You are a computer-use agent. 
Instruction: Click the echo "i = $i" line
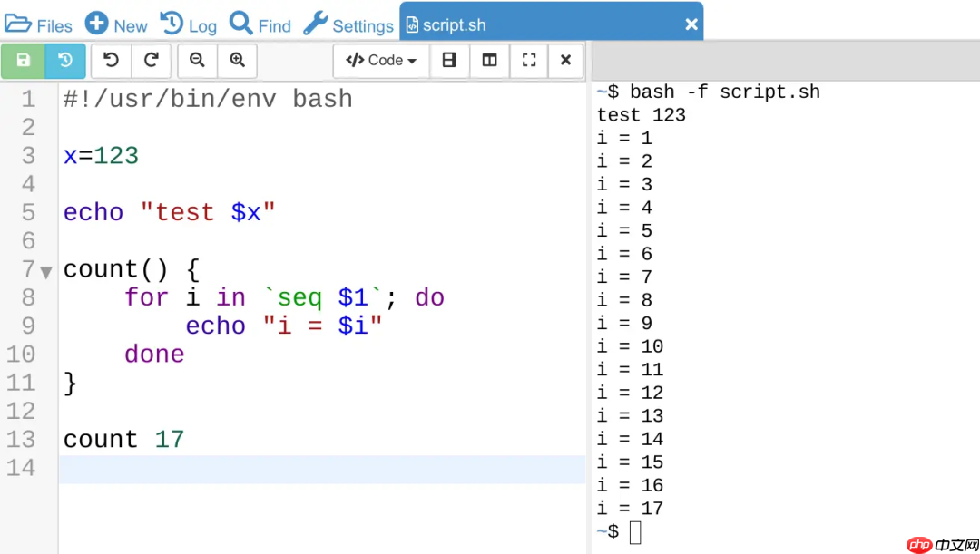(x=284, y=326)
